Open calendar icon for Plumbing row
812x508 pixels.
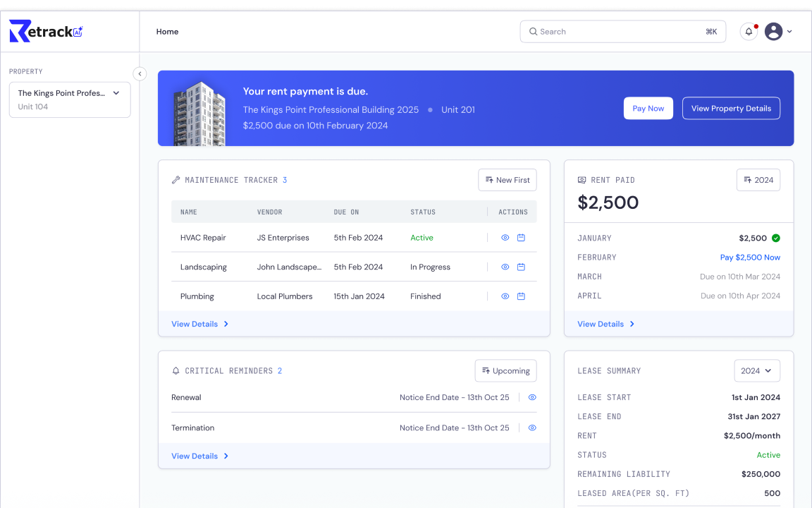pos(521,296)
